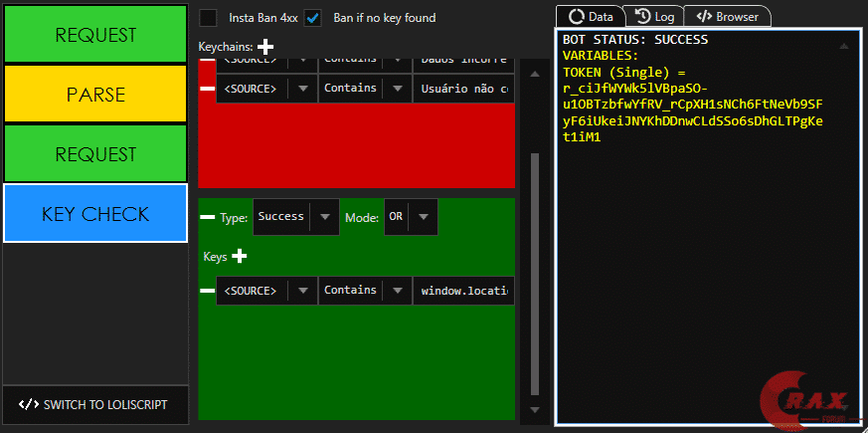Open Contains dropdown in Usuário não row
Viewport: 868px width, 433px height.
tap(365, 89)
